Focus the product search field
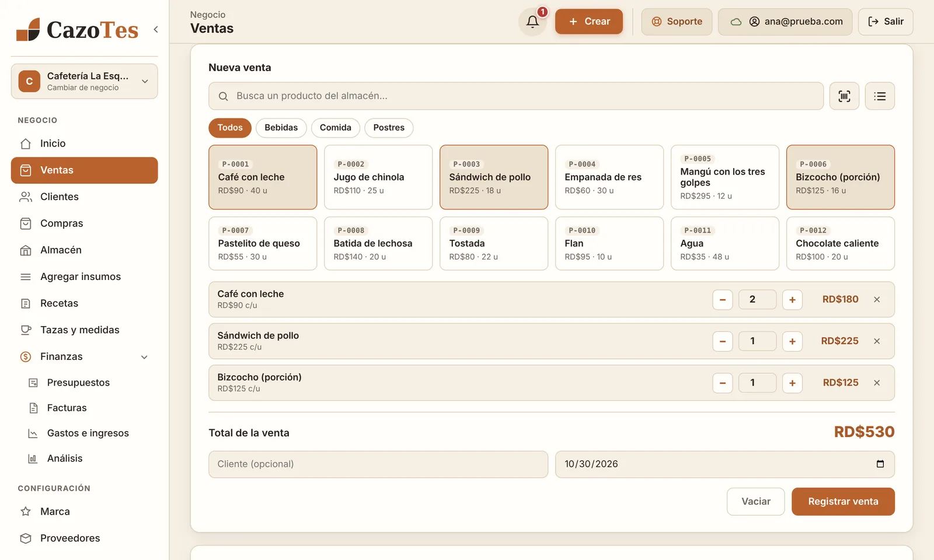This screenshot has width=934, height=560. (x=516, y=96)
